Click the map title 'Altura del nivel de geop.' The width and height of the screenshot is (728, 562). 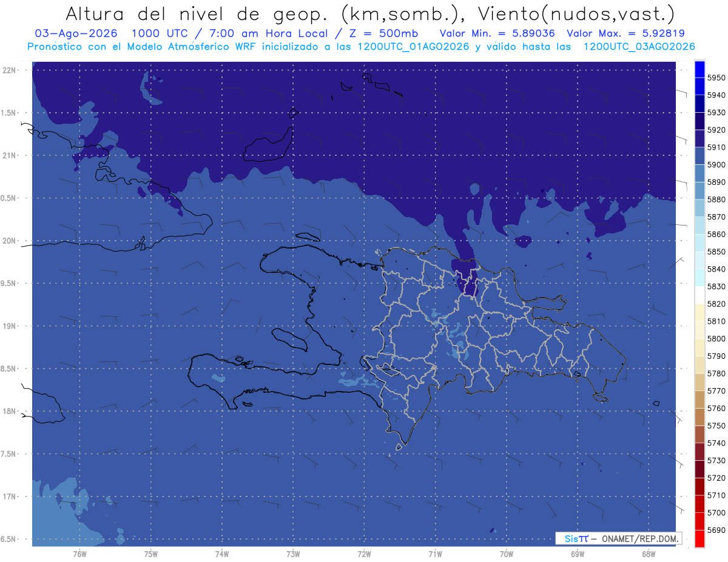pyautogui.click(x=195, y=13)
